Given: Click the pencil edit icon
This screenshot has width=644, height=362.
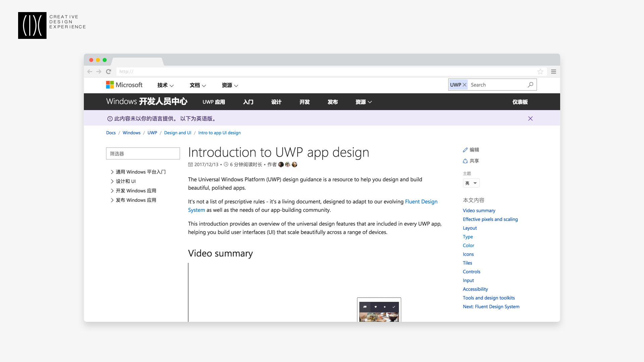Looking at the screenshot, I should coord(465,150).
